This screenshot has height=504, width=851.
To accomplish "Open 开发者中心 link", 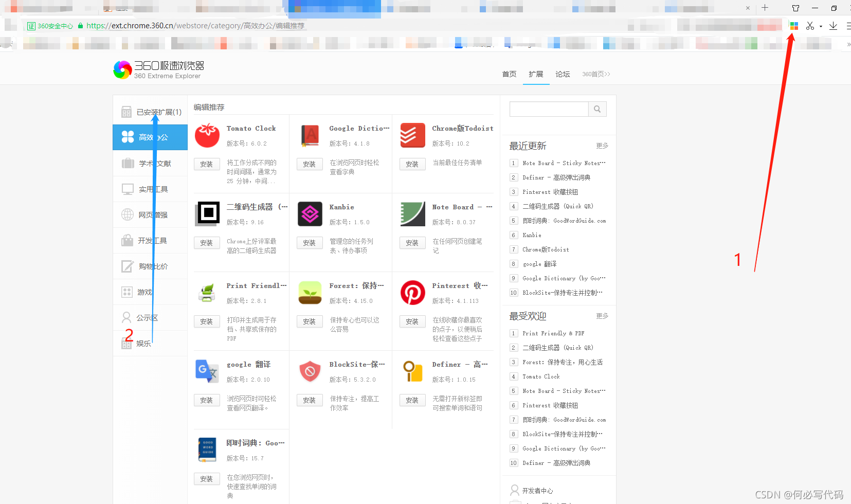I will pyautogui.click(x=537, y=491).
